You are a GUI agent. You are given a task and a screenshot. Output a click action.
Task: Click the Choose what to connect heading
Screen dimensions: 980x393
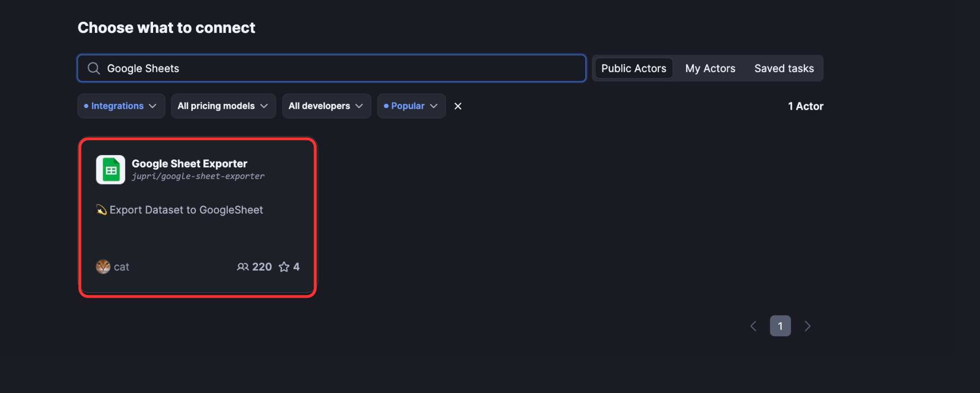[166, 28]
